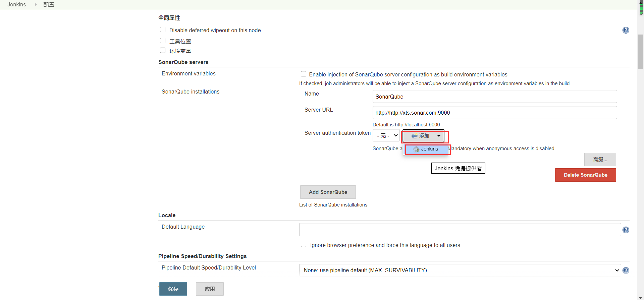The width and height of the screenshot is (644, 300).
Task: Save configuration with the 保存 button
Action: click(x=173, y=289)
